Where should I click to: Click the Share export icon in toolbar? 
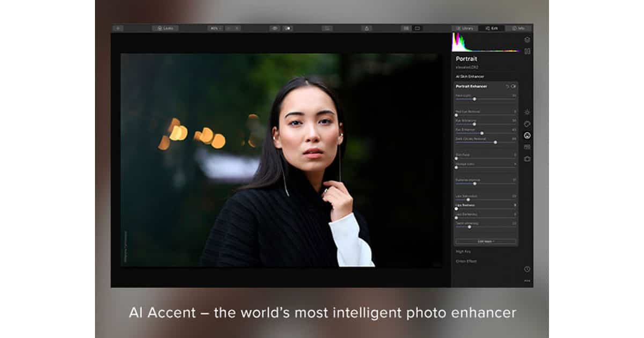[x=367, y=28]
